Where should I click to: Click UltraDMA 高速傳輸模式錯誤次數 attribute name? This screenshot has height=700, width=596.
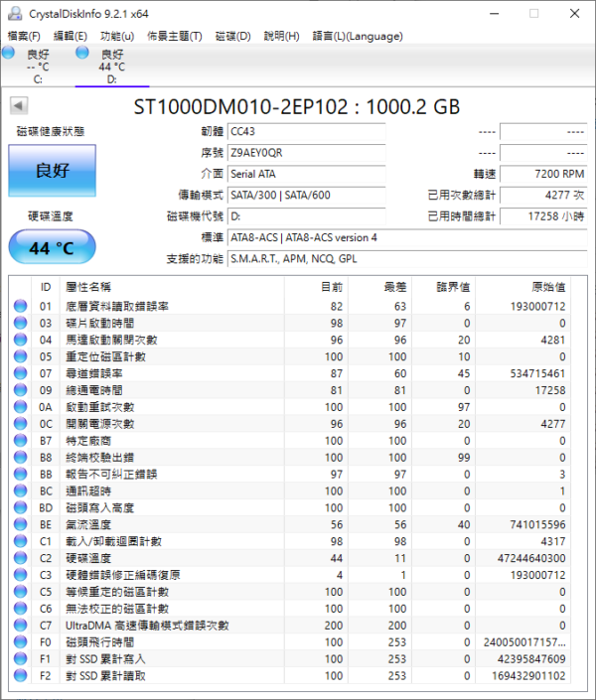tap(147, 626)
